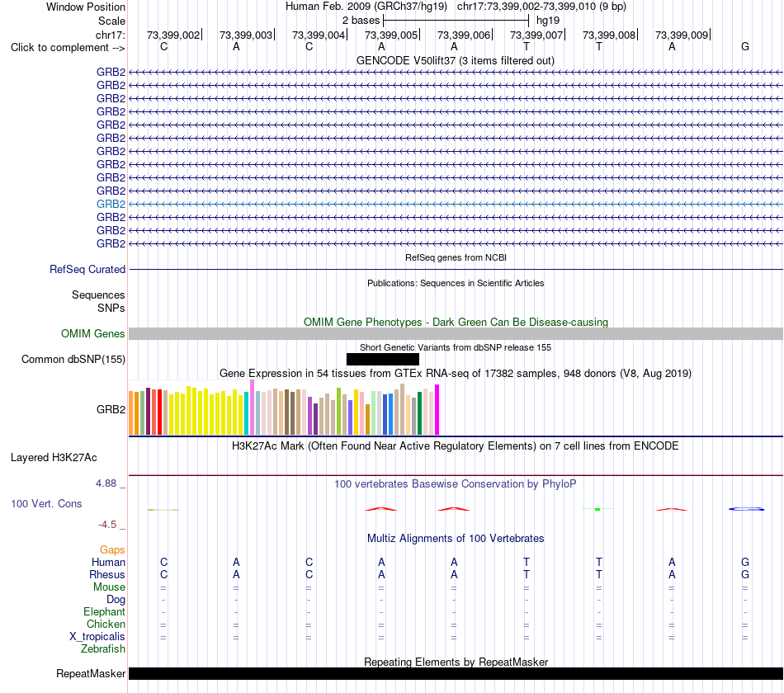Viewport: 784px width, 693px height.
Task: Click the olive PhyloP conservation marker
Action: coord(163,510)
